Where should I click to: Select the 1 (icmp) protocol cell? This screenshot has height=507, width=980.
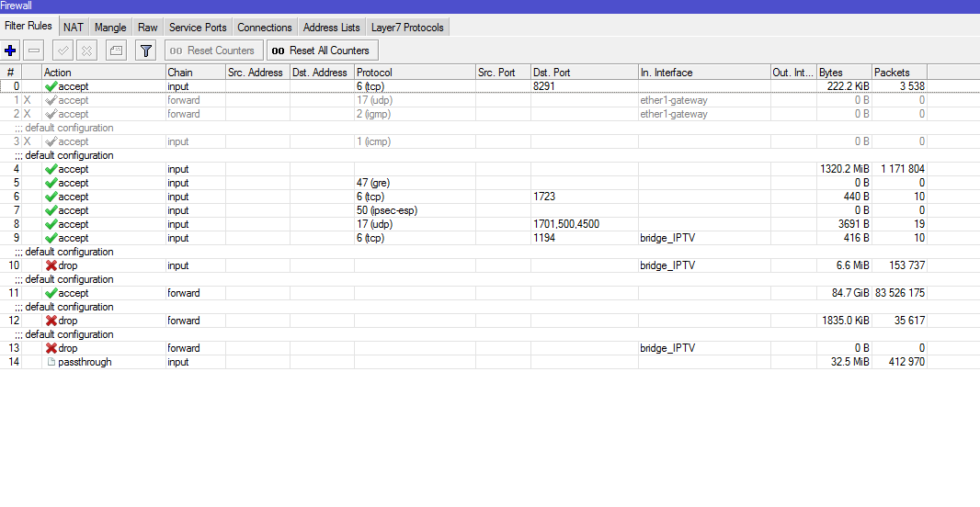415,141
